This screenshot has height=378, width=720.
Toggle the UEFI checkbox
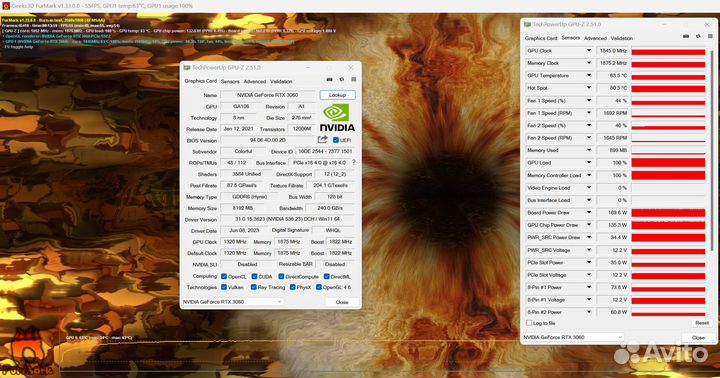point(336,140)
